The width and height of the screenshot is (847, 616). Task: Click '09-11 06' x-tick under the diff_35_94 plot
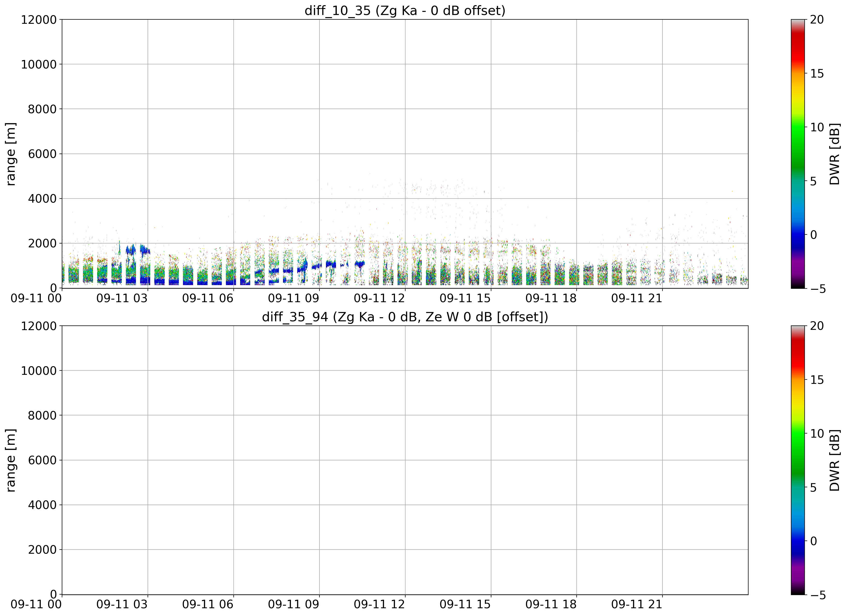[208, 604]
